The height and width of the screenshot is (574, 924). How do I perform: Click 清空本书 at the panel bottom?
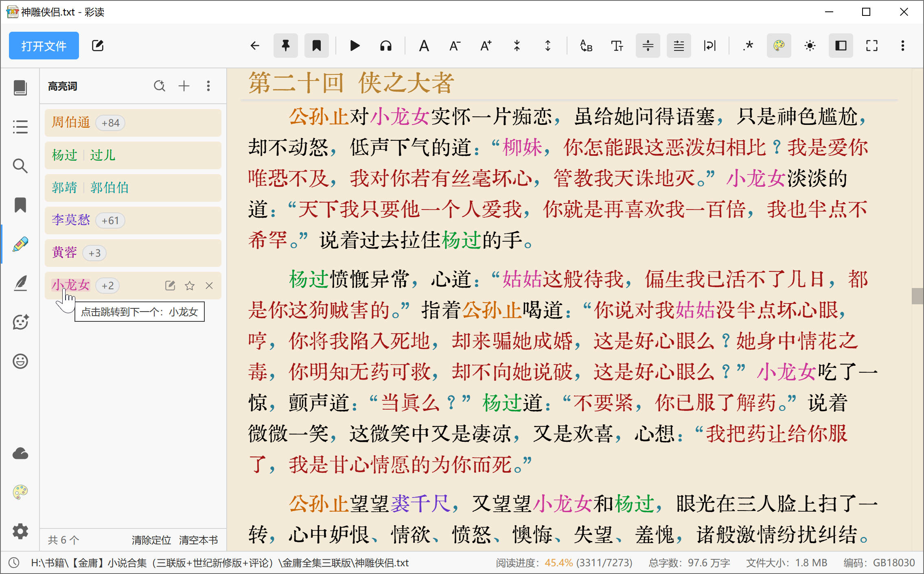tap(198, 540)
